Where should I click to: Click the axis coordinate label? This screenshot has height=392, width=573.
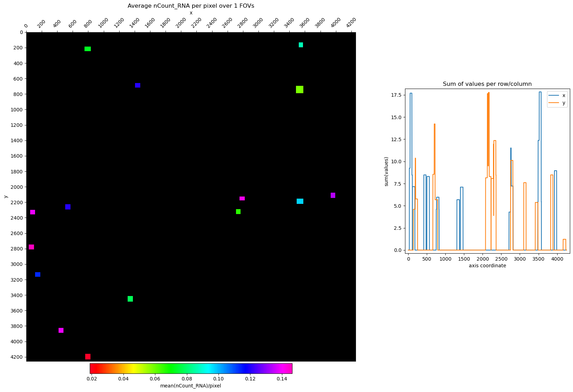[487, 266]
